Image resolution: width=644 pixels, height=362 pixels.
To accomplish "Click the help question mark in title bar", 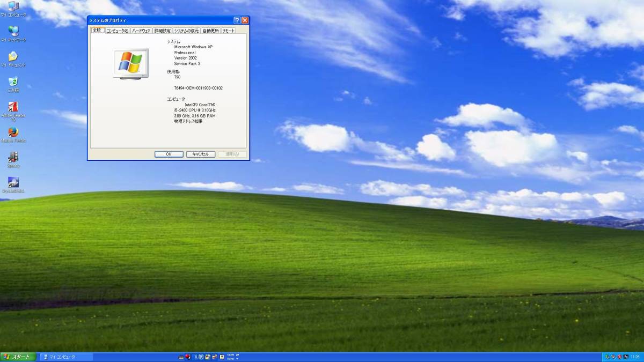I will pyautogui.click(x=237, y=20).
